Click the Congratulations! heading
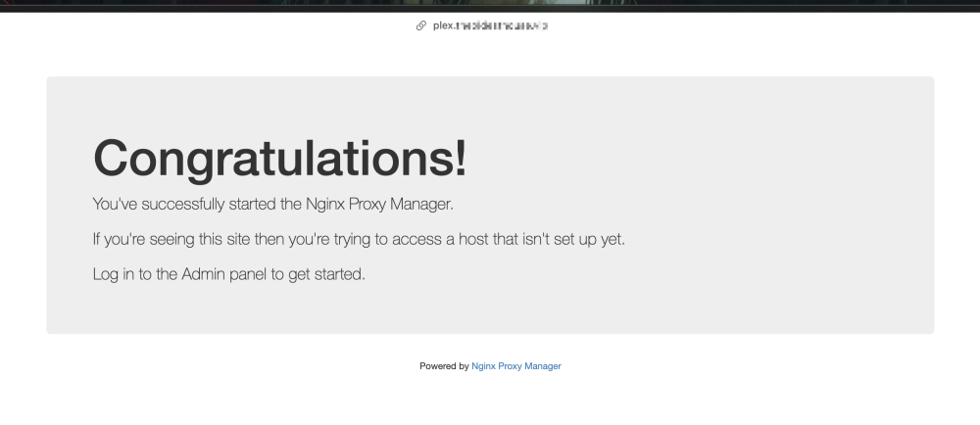980x425 pixels. (x=279, y=159)
